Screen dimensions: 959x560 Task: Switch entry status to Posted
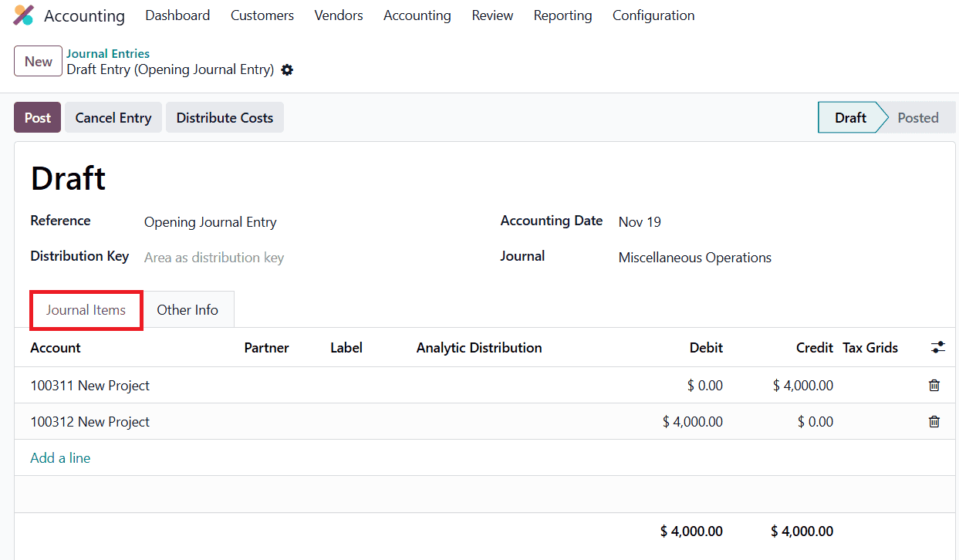917,117
